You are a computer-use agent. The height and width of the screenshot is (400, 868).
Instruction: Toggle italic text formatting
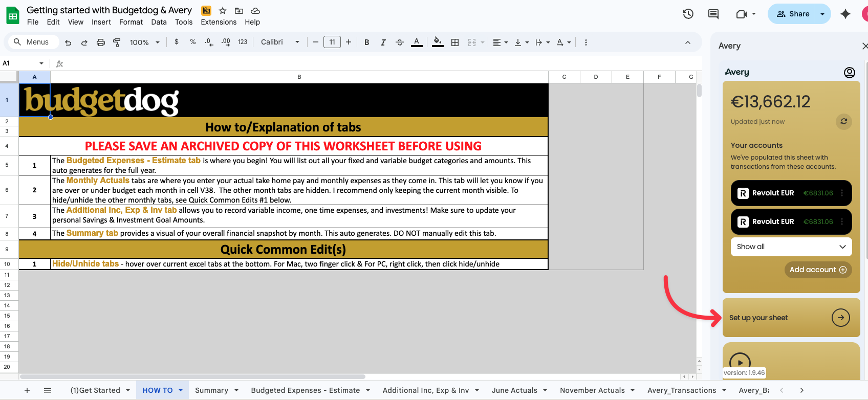383,42
